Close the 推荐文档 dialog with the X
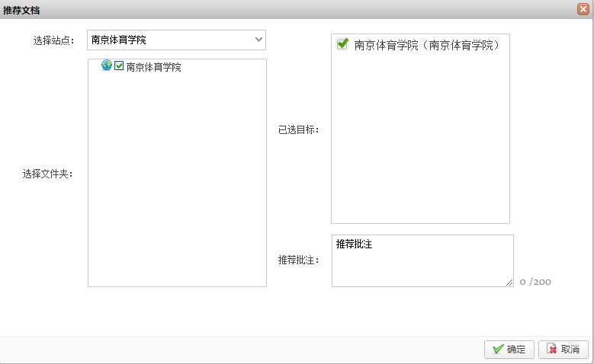The width and height of the screenshot is (594, 364). click(582, 9)
